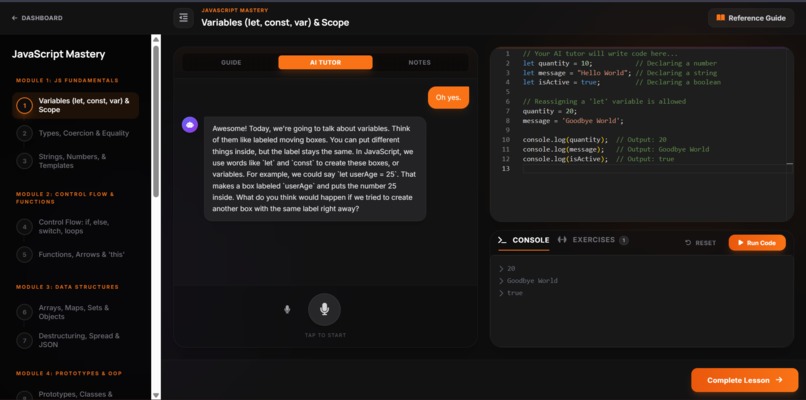The height and width of the screenshot is (400, 806).
Task: Click the book icon in Reference Guide
Action: point(720,18)
